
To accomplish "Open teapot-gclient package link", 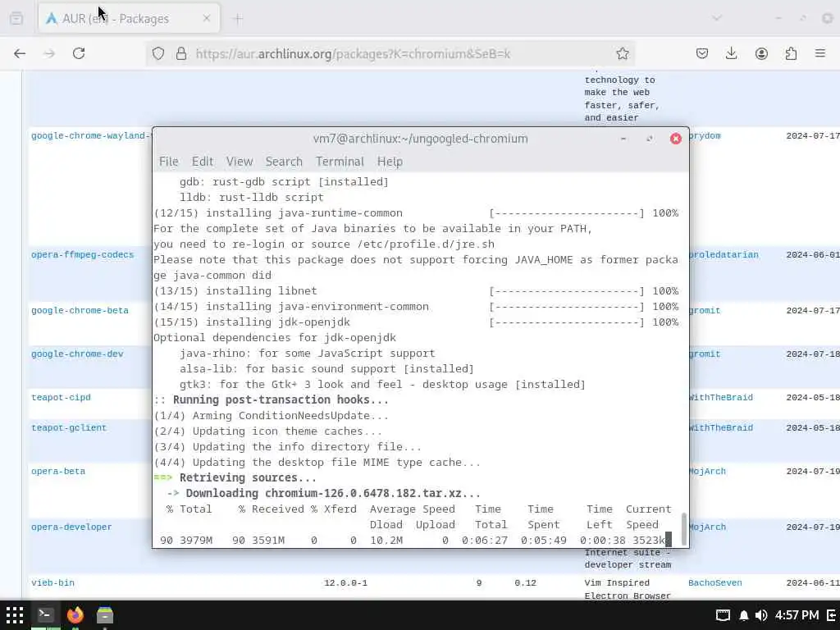I will coord(69,428).
